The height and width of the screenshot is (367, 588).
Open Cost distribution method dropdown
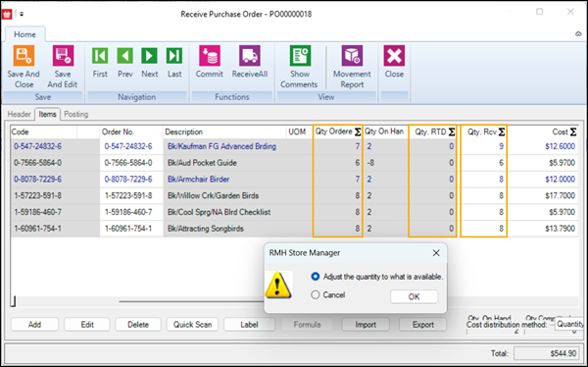[x=569, y=324]
